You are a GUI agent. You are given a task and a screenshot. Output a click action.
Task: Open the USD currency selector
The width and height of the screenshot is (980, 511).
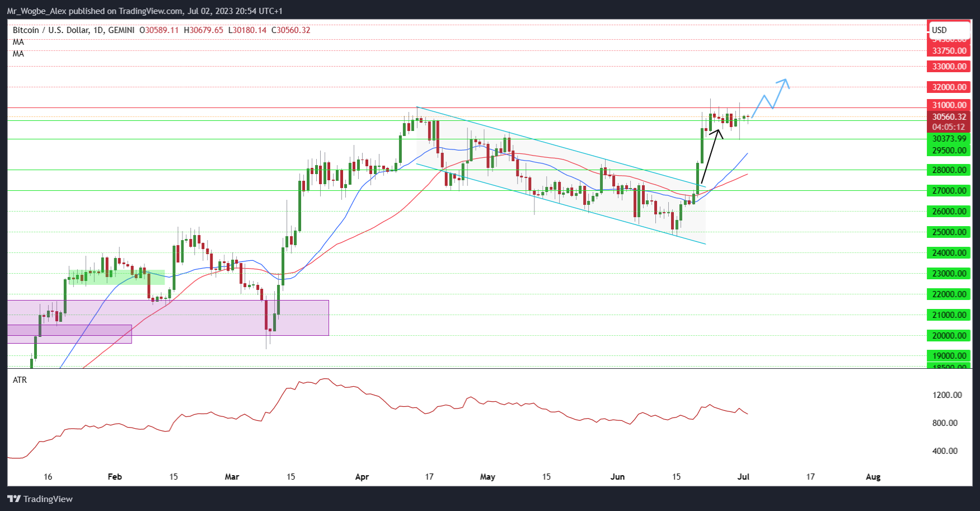click(949, 30)
